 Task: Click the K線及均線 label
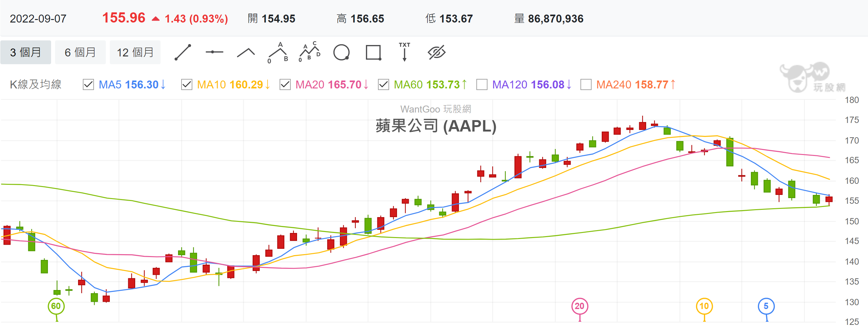coord(36,84)
